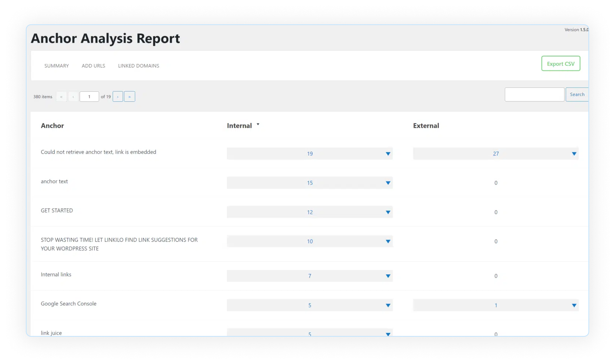
Task: Expand external links for embedded anchor row
Action: (574, 154)
